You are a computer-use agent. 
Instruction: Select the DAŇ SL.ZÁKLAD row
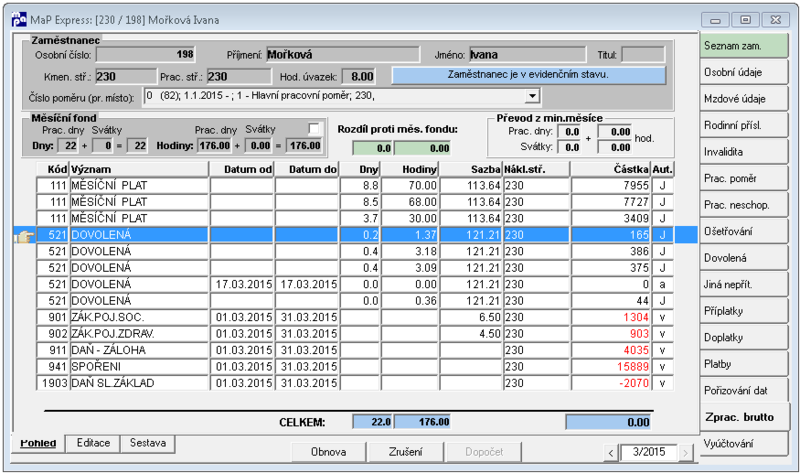[355, 383]
